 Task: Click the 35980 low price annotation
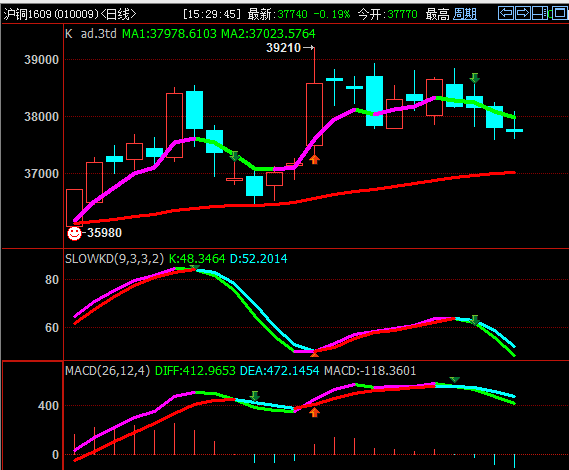[104, 233]
